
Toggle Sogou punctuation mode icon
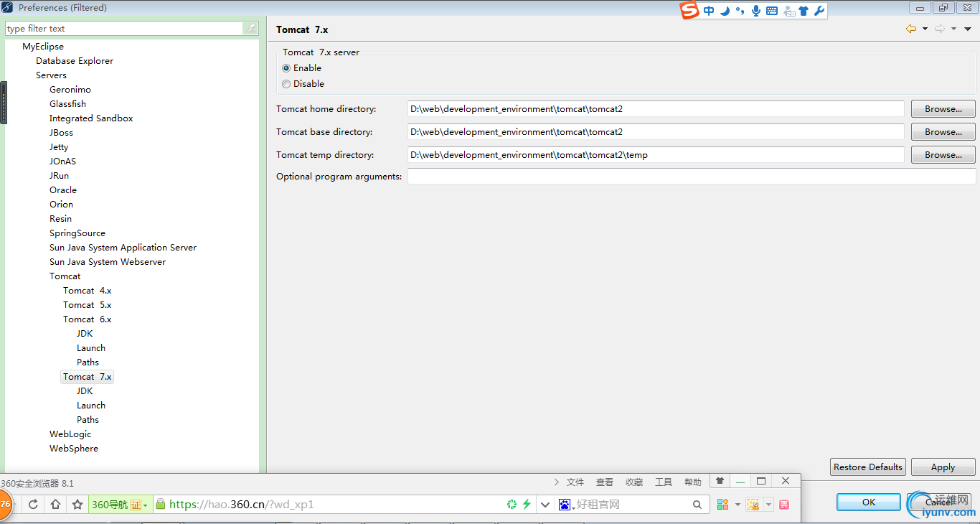click(x=740, y=11)
